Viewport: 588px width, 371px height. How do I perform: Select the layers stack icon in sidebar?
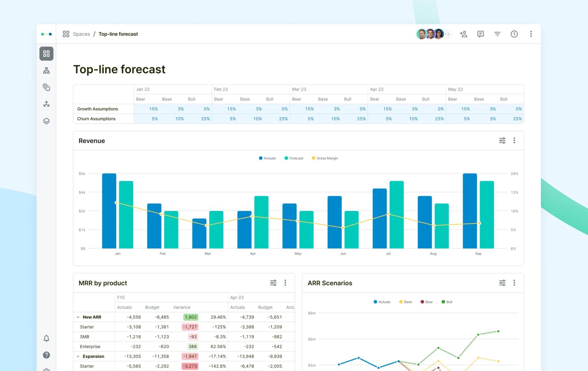pyautogui.click(x=47, y=120)
